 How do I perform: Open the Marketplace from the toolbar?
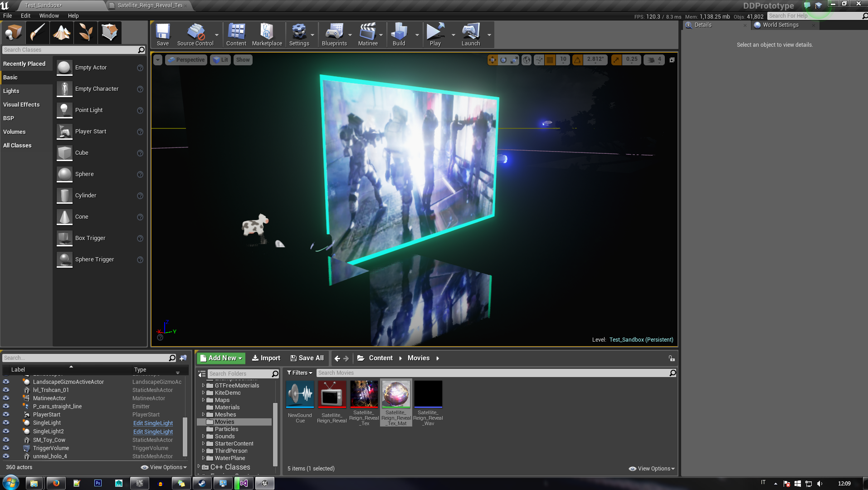(x=267, y=34)
